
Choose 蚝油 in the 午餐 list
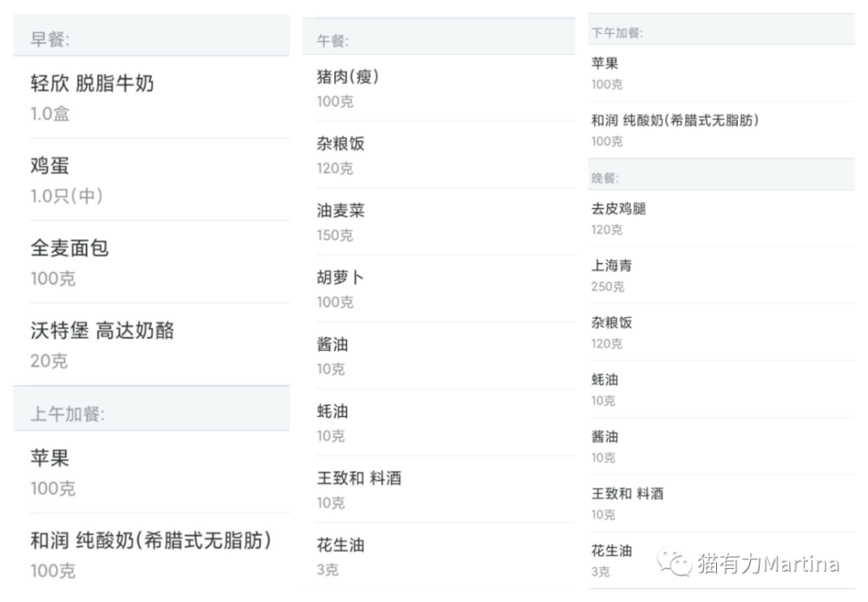pyautogui.click(x=439, y=422)
